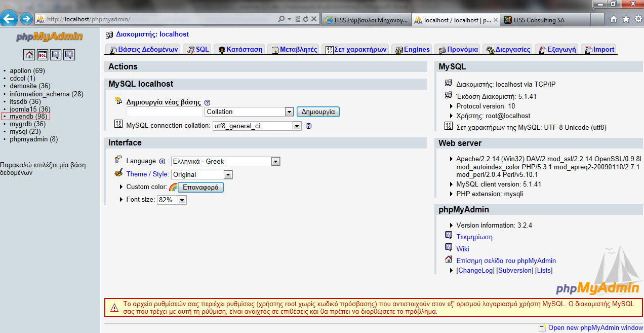Click the phpMyAdmin Home icon in sidebar
Viewport: 644px width, 333px height.
tap(29, 55)
